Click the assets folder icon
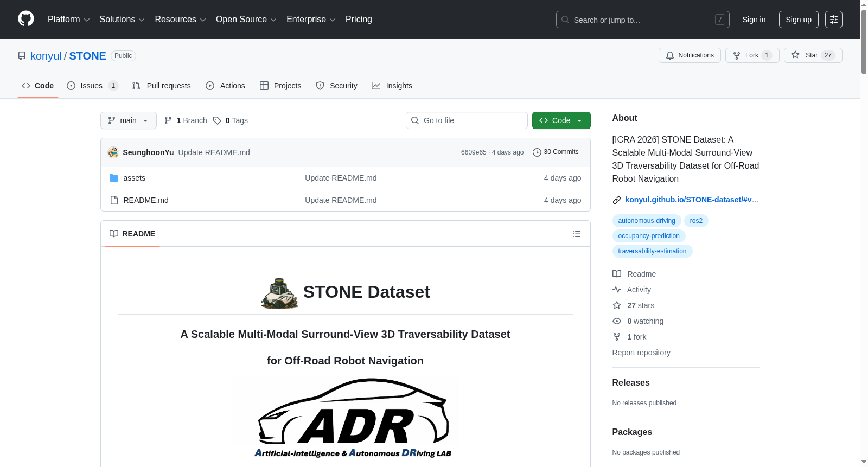868x467 pixels. (x=114, y=178)
